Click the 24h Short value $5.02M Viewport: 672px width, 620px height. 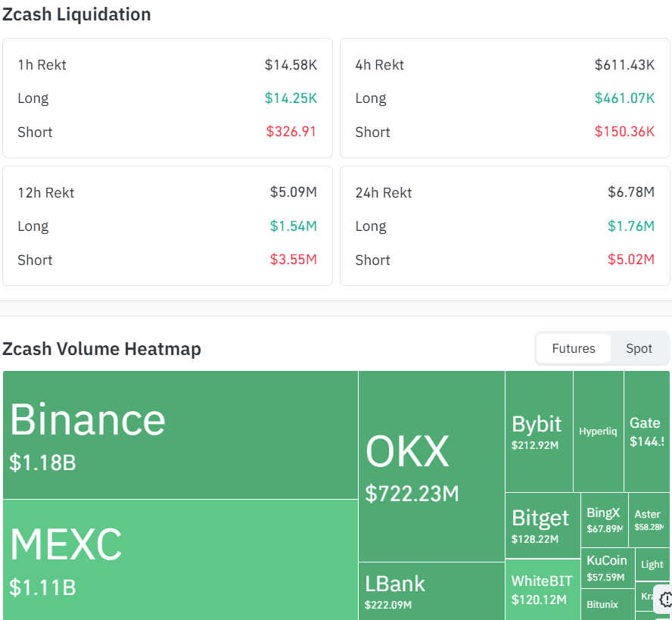click(x=631, y=260)
